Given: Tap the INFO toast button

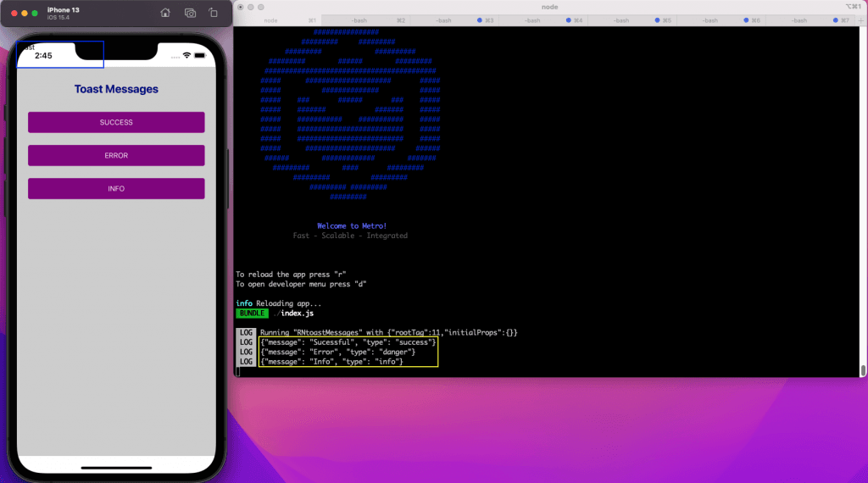Looking at the screenshot, I should [x=116, y=189].
